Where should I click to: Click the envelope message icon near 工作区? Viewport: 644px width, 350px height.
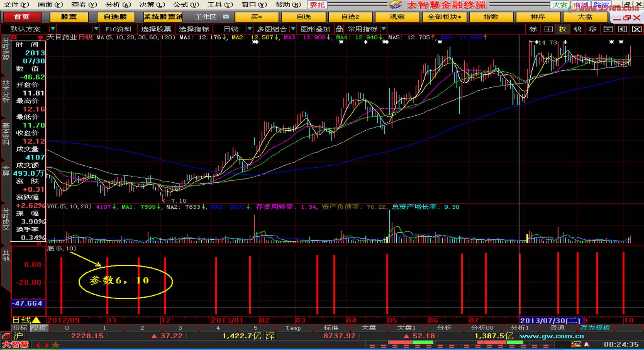226,17
